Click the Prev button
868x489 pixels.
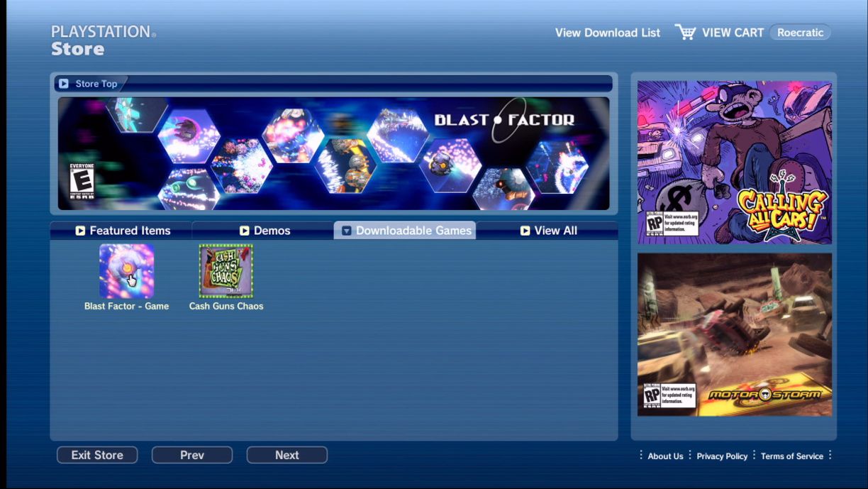(192, 455)
